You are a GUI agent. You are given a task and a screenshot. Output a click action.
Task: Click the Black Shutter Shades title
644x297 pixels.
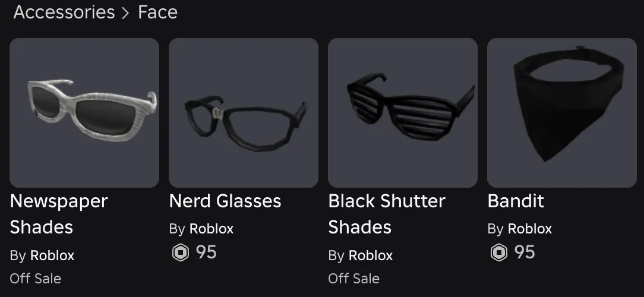[x=386, y=214]
